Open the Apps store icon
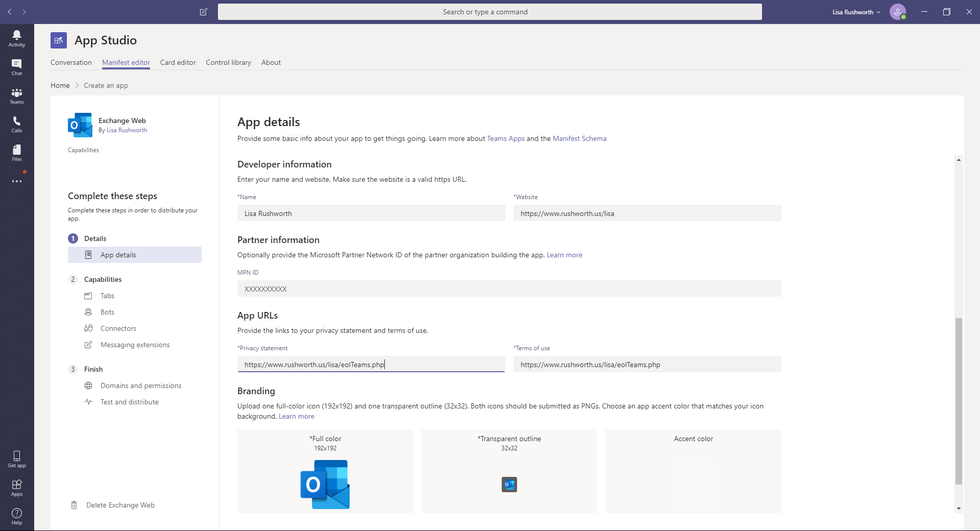The height and width of the screenshot is (531, 980). pos(17,488)
